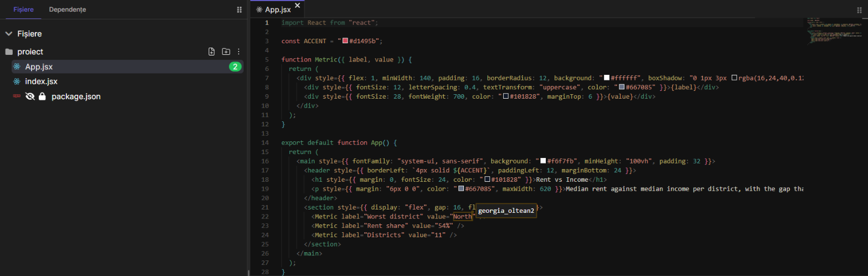Screen dimensions: 868x276
Task: Open #667085 swatch on line 19
Action: (x=461, y=188)
